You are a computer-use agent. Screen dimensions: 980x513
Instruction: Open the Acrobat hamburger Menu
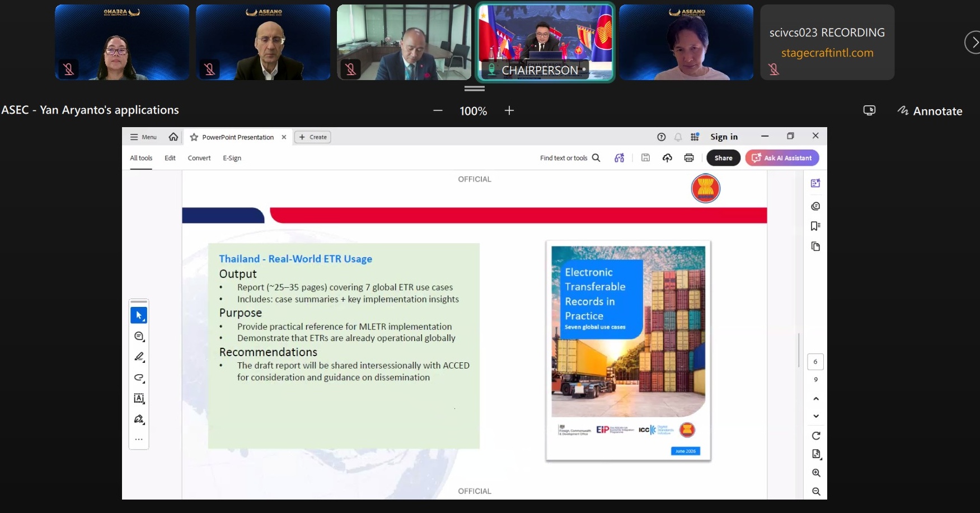[143, 137]
